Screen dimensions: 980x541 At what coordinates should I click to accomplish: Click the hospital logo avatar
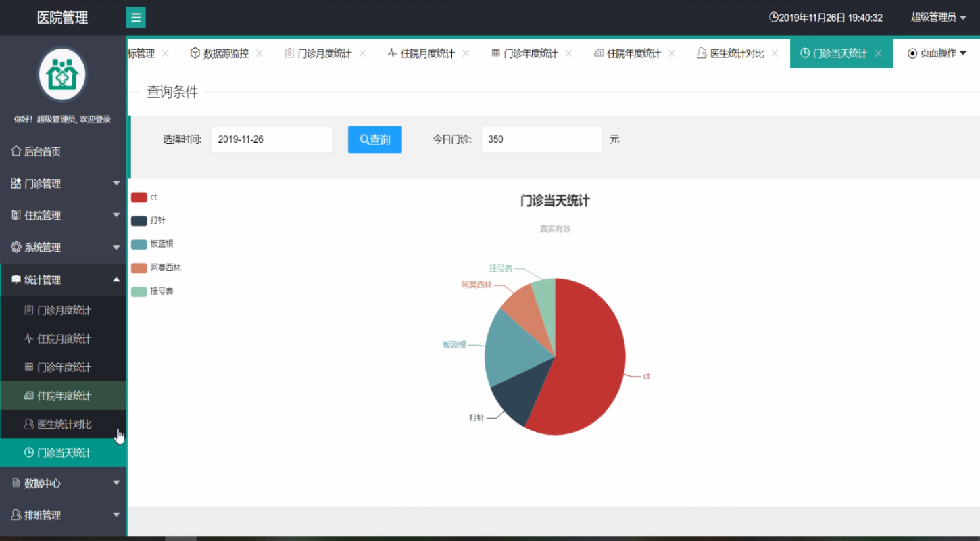pos(62,74)
